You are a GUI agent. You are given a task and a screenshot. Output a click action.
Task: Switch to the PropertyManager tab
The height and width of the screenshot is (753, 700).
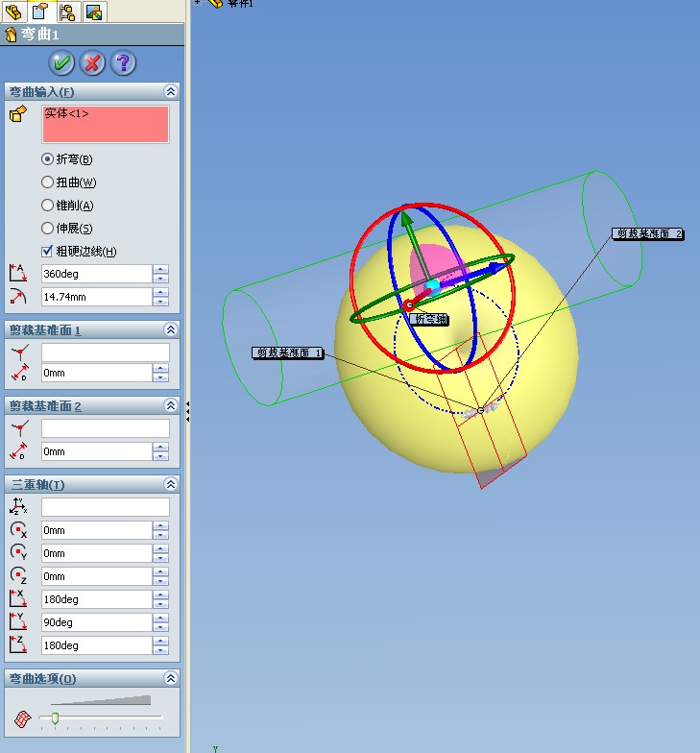[40, 12]
